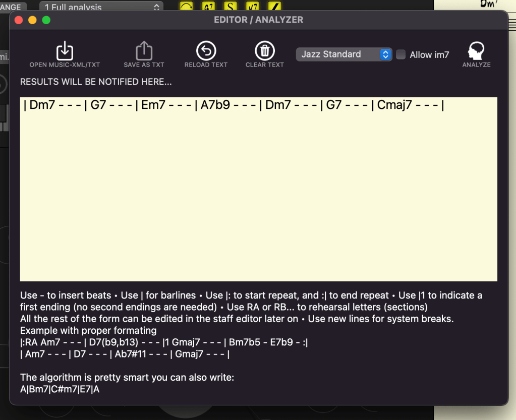Minimize the window with the yellow button
The width and height of the screenshot is (516, 420).
pos(32,20)
